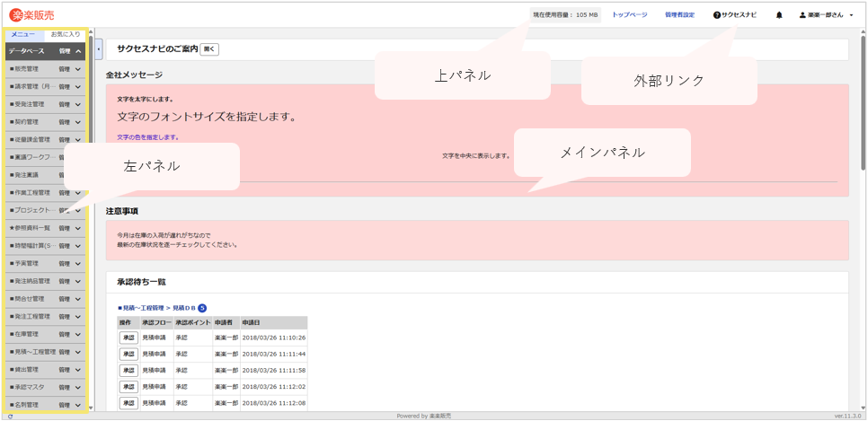The image size is (868, 421).
Task: Collapse the left panel with the arrow handle
Action: (99, 49)
